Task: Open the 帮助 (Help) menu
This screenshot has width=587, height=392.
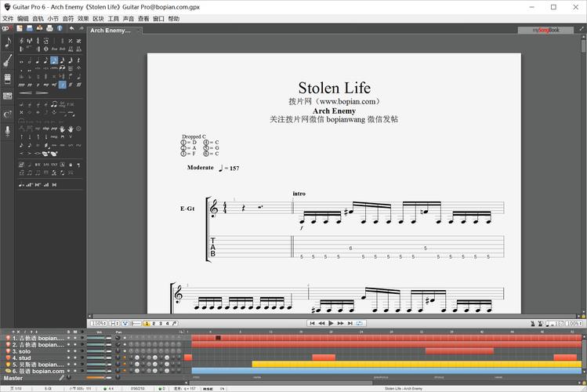Action: (173, 19)
